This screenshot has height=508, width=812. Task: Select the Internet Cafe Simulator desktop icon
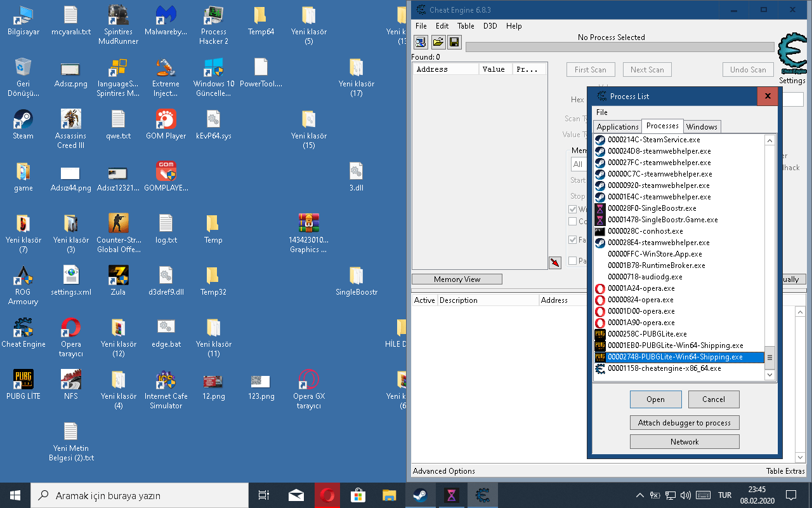tap(166, 390)
